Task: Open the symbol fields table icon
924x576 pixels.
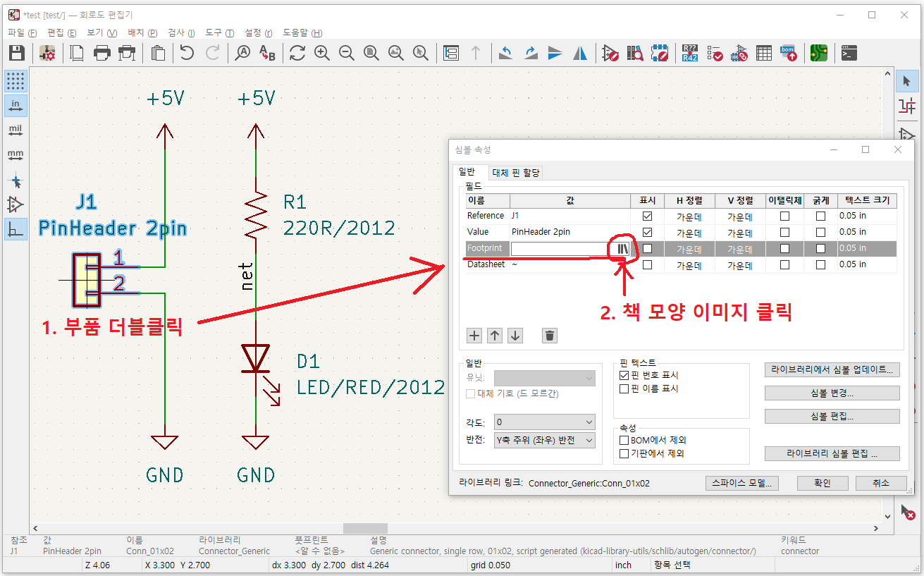Action: point(764,53)
